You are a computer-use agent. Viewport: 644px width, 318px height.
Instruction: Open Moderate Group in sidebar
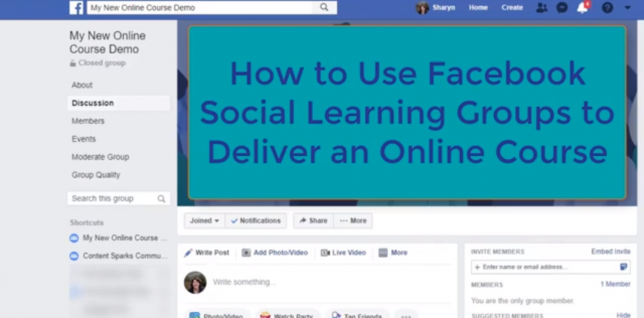point(100,157)
